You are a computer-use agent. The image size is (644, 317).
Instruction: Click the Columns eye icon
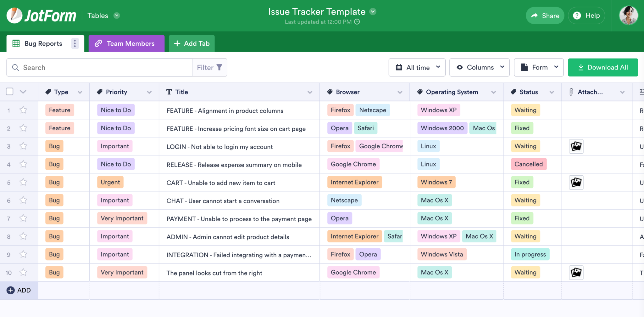[x=460, y=67]
